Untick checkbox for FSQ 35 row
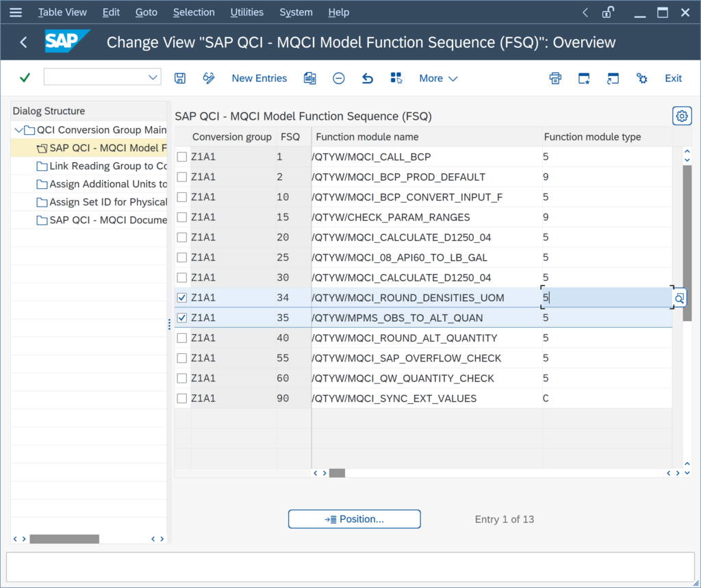 click(182, 318)
